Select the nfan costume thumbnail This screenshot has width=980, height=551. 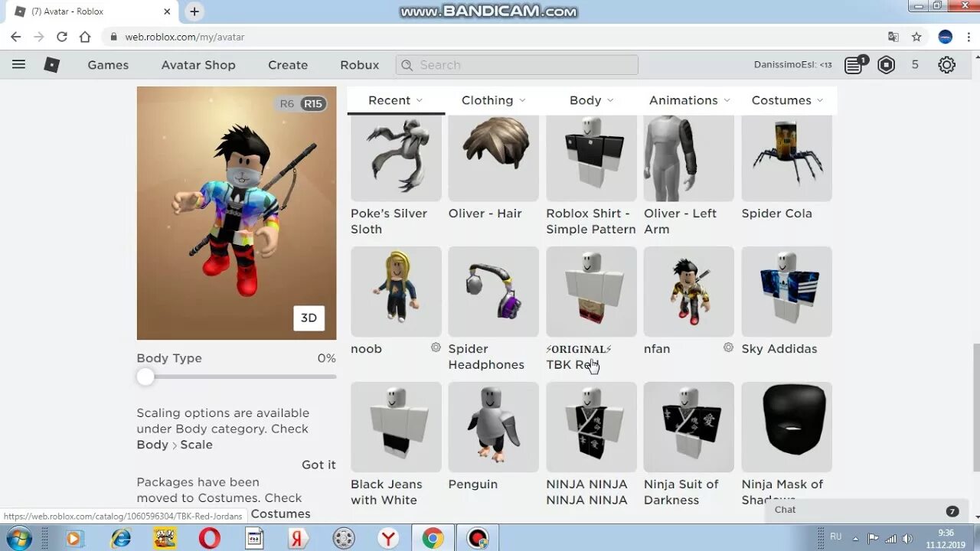coord(689,292)
